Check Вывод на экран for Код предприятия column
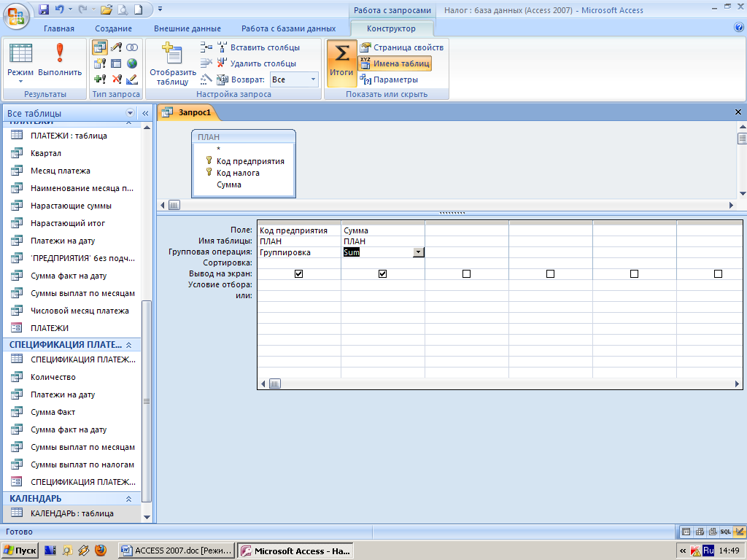747x560 pixels. coord(298,274)
